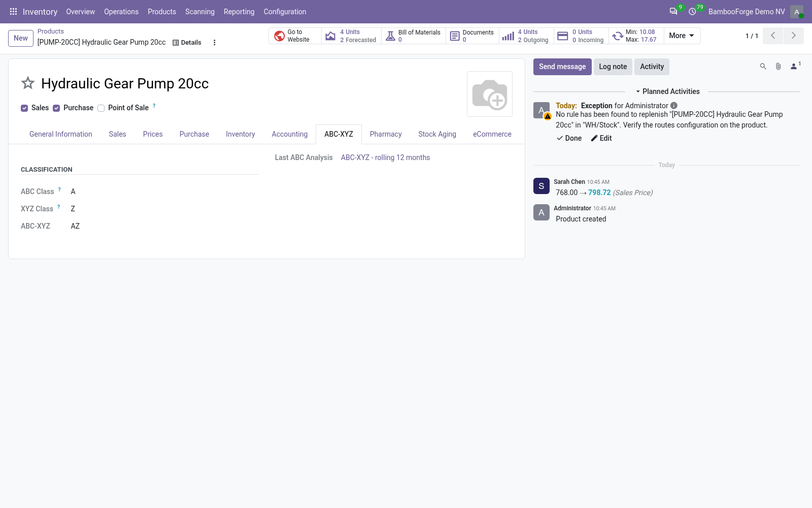The width and height of the screenshot is (812, 508).
Task: View the 4 Units Forecasted stat
Action: click(x=352, y=36)
